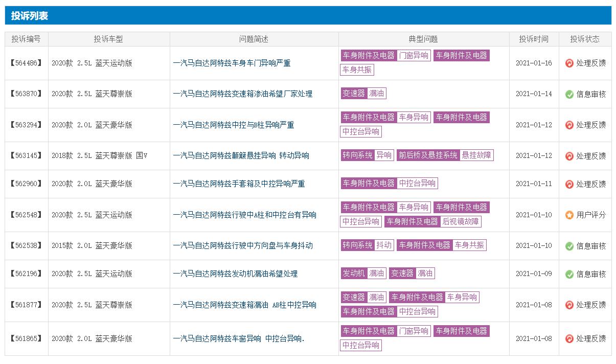The width and height of the screenshot is (616, 364).
Task: Click 处理反馈 status in row 564486
Action: 590,63
